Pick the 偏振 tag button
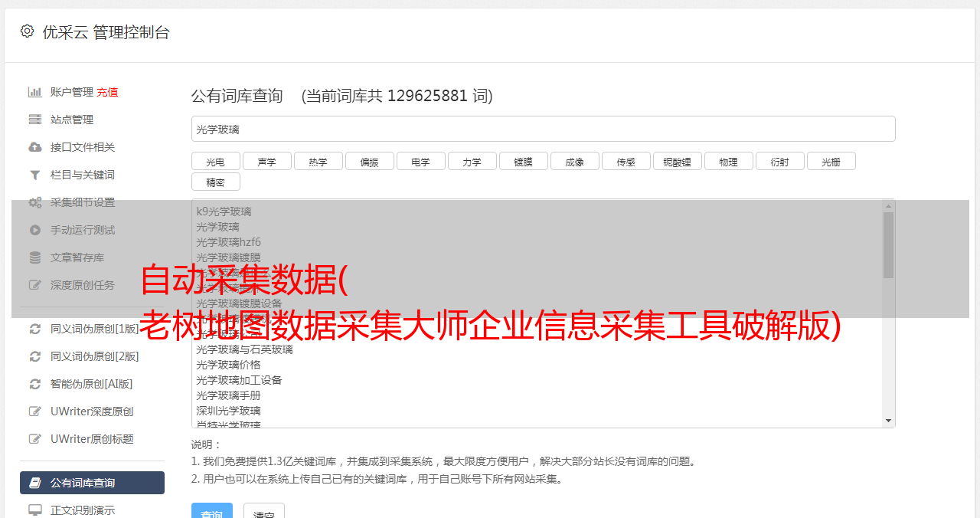980x518 pixels. (369, 162)
